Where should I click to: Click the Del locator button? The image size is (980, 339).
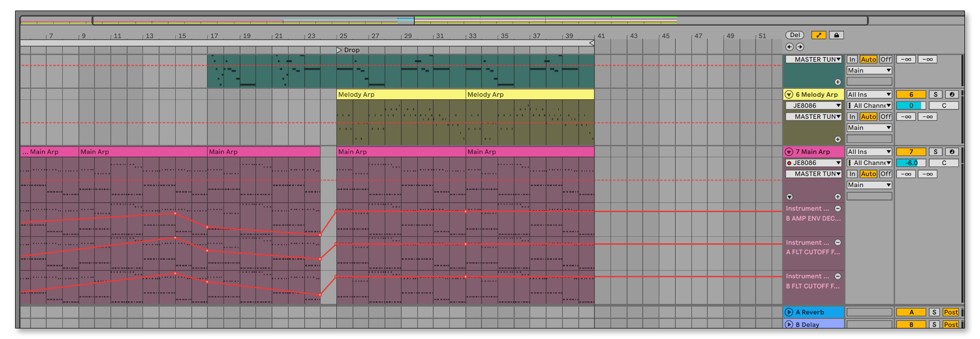click(x=795, y=35)
